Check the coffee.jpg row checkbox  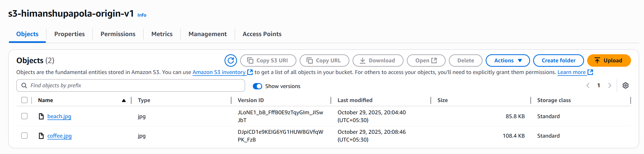(x=24, y=136)
